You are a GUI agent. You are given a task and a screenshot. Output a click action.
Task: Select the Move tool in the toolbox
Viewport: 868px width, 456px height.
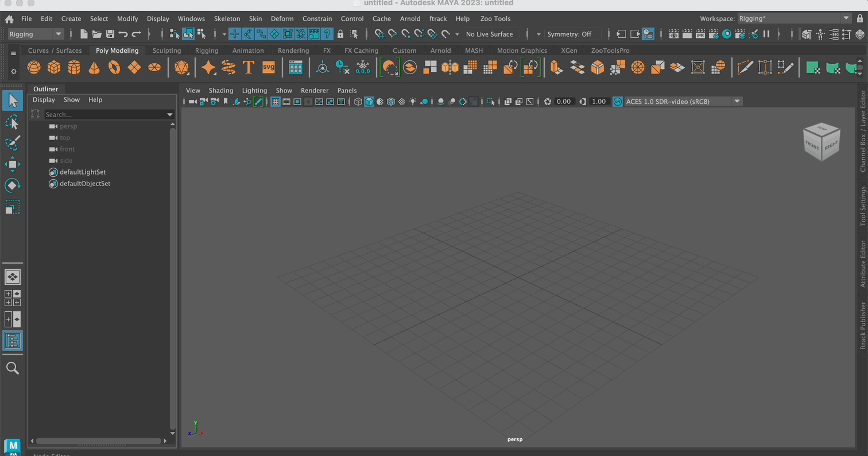tap(13, 164)
